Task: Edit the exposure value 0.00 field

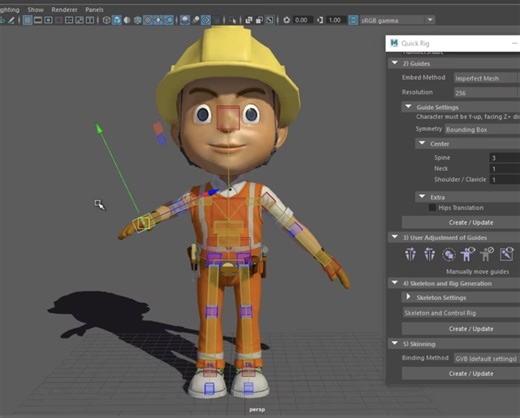Action: 303,20
